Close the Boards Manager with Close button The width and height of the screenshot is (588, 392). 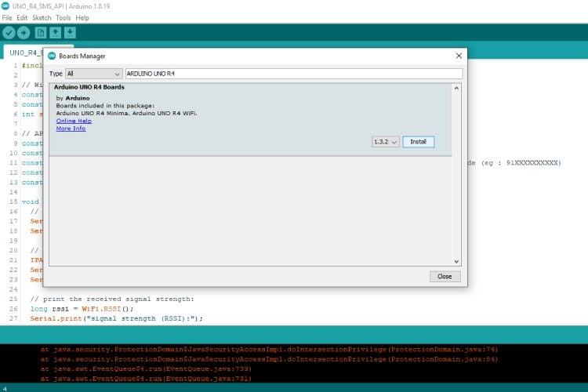(x=445, y=277)
